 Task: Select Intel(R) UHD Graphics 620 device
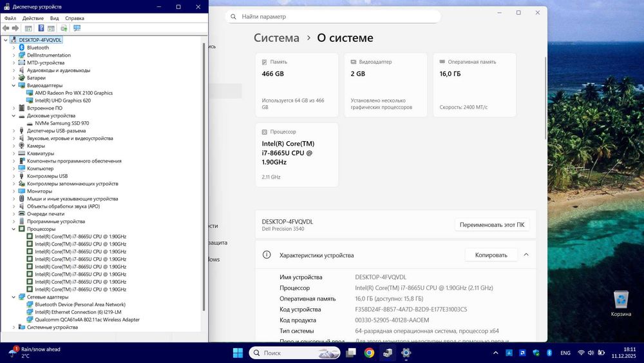pyautogui.click(x=63, y=101)
